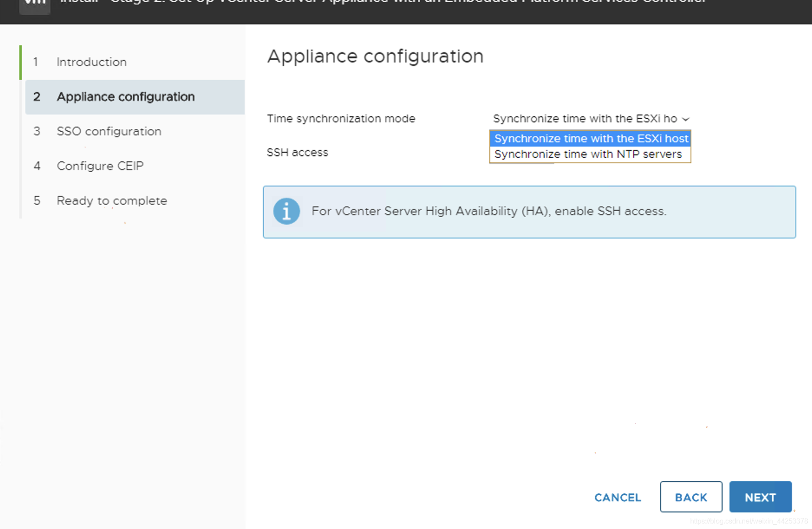Image resolution: width=812 pixels, height=529 pixels.
Task: Select Appliance configuration step
Action: (x=134, y=97)
